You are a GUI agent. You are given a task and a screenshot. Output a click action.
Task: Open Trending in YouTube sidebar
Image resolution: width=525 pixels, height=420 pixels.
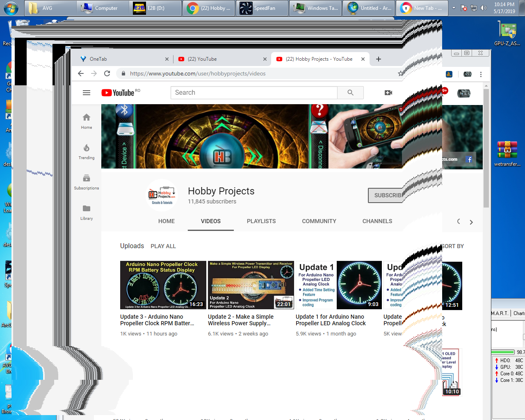click(87, 152)
